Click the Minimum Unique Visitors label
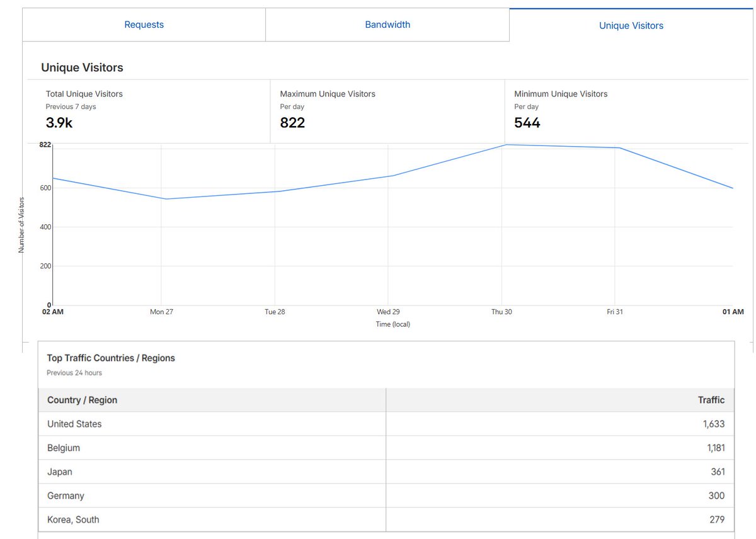 (561, 94)
